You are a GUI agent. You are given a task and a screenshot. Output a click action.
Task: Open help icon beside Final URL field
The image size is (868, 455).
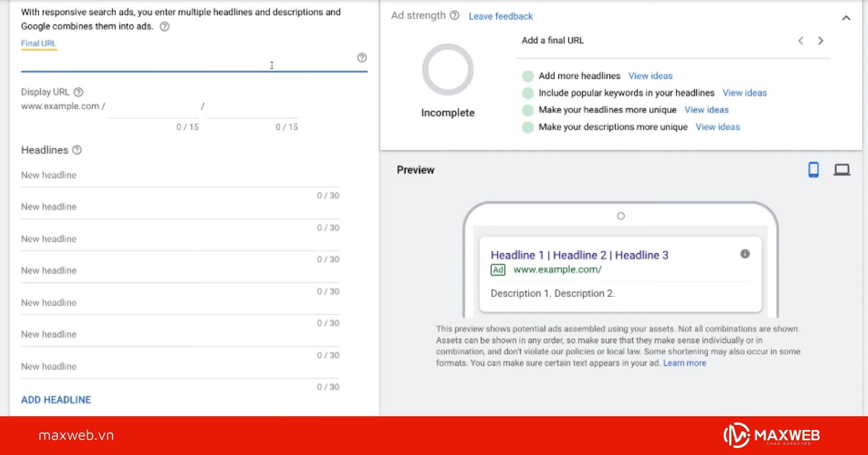click(362, 58)
